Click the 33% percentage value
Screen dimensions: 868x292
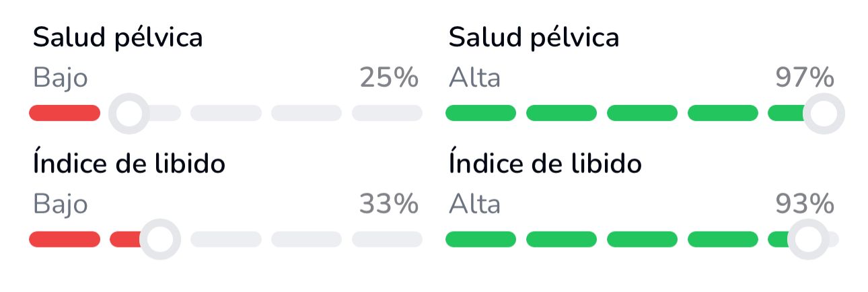tap(388, 204)
